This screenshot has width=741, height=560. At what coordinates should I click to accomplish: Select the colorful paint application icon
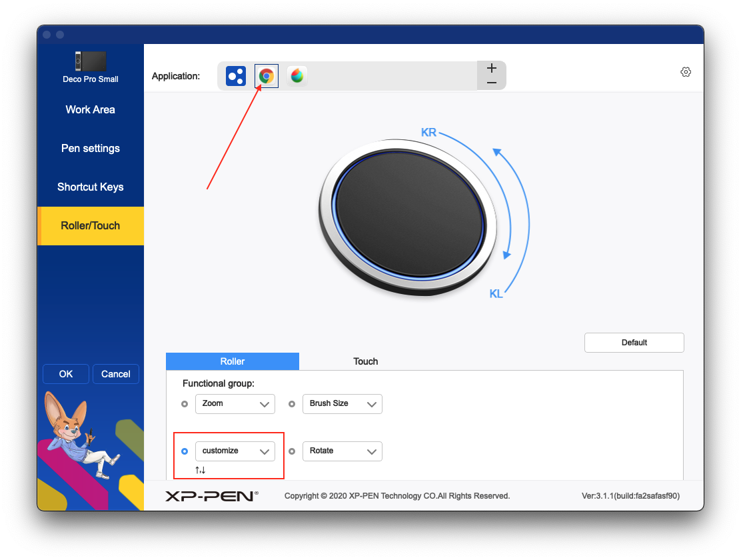pyautogui.click(x=297, y=76)
